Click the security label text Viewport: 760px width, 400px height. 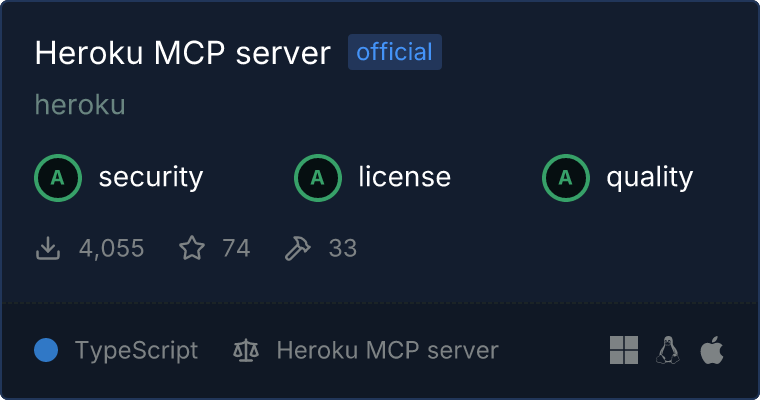click(x=151, y=177)
